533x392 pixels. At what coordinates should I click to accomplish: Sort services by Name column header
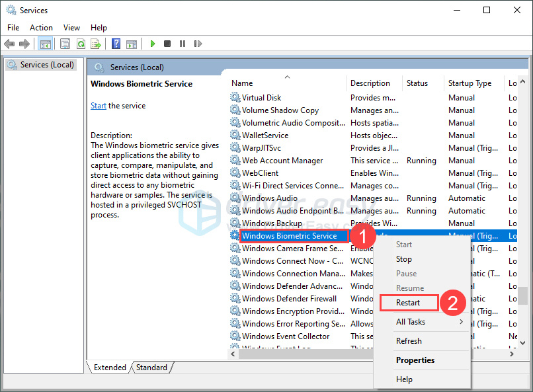[x=242, y=83]
